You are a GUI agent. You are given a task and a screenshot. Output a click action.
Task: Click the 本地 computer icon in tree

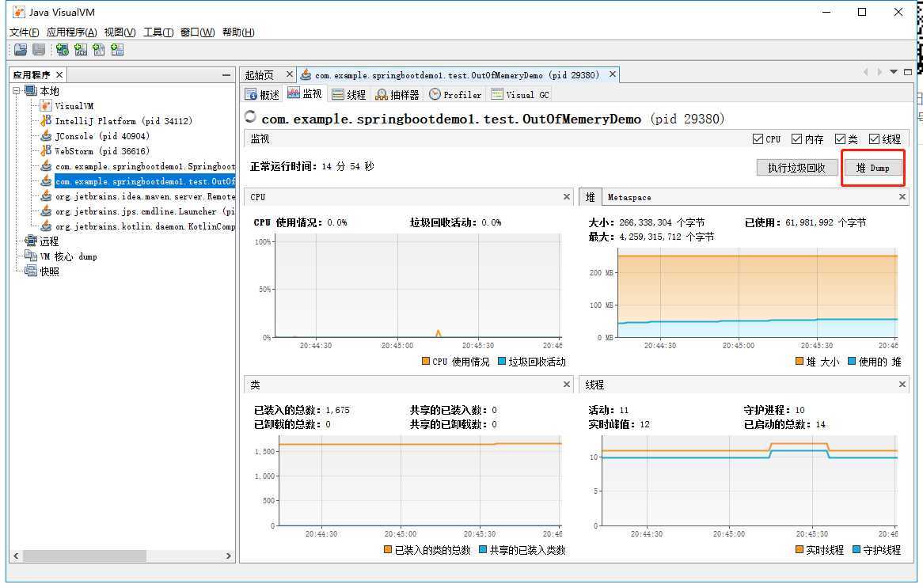pos(31,91)
